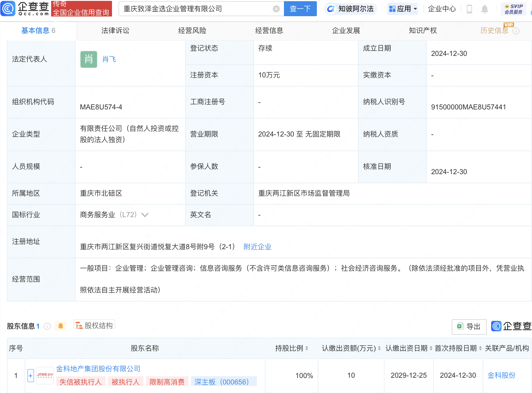Screen dimensions: 532x393
Task: Open the 附近企业 link
Action: pyautogui.click(x=257, y=247)
